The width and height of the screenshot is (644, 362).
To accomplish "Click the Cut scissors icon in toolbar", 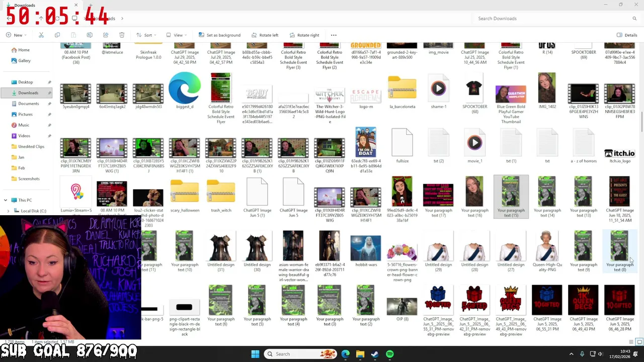I will pos(41,35).
